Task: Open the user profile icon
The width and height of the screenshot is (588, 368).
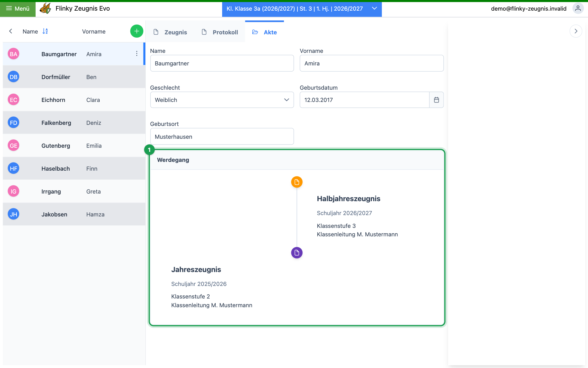Action: tap(578, 8)
